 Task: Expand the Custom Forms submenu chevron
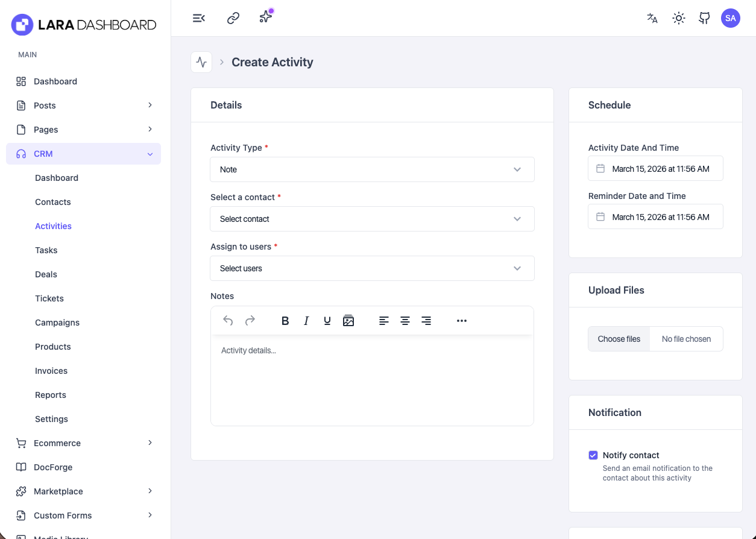click(150, 515)
